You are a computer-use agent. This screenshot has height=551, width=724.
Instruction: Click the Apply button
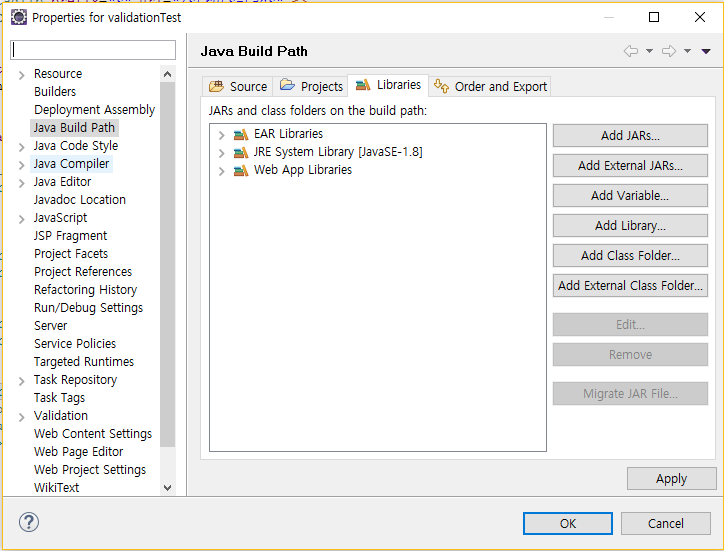[x=671, y=478]
